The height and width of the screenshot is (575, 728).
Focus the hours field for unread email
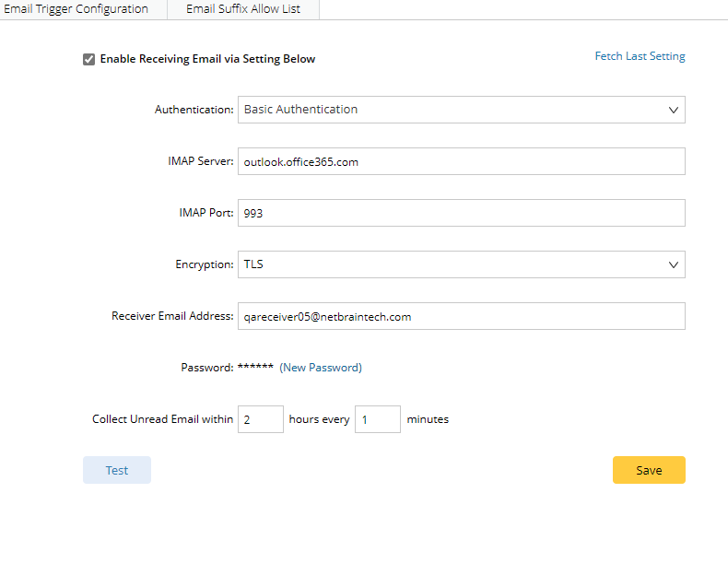pos(260,419)
